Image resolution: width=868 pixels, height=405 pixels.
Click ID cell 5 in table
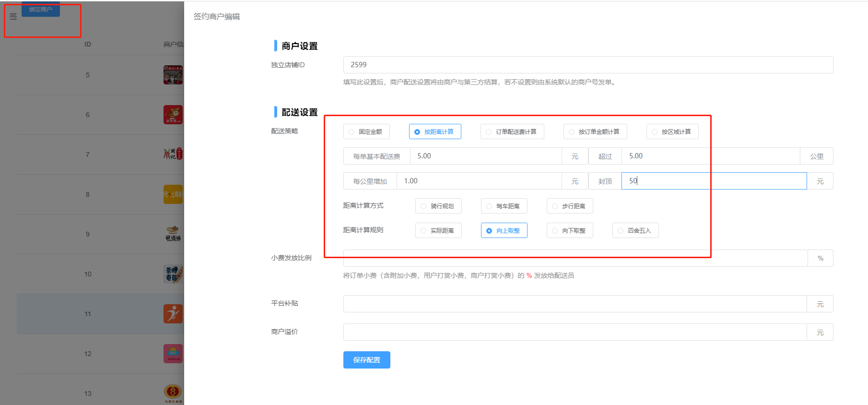coord(88,75)
